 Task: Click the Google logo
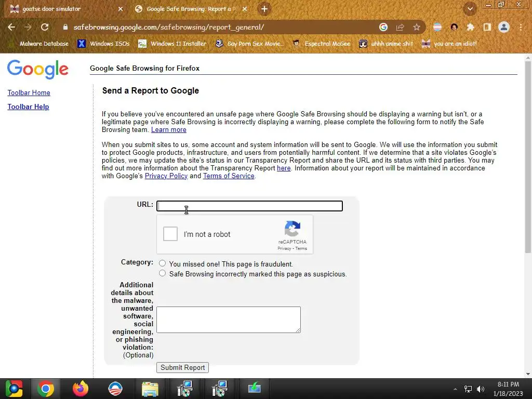(37, 69)
